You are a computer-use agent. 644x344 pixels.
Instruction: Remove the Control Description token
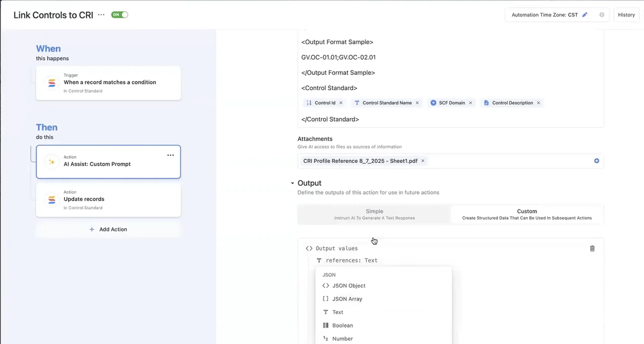click(538, 103)
